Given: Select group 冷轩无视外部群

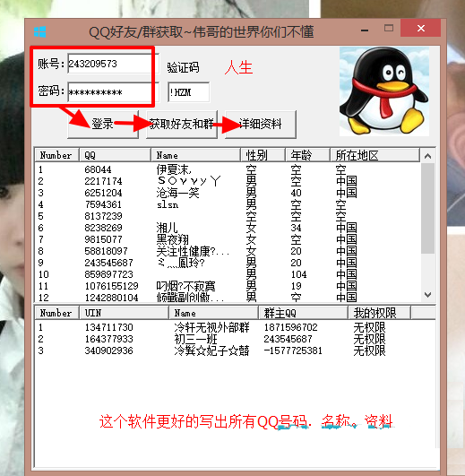Looking at the screenshot, I should 235,327.
